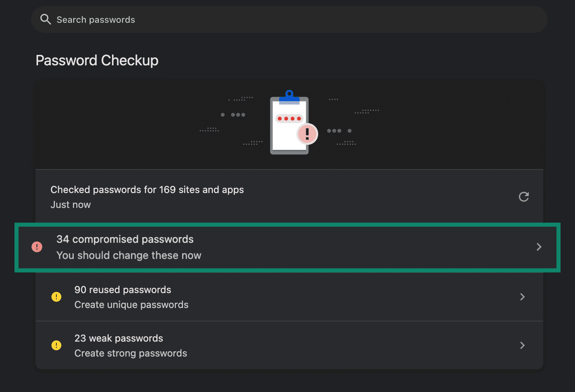Image resolution: width=575 pixels, height=392 pixels.
Task: Click the Create unique passwords suggestion
Action: click(x=131, y=305)
